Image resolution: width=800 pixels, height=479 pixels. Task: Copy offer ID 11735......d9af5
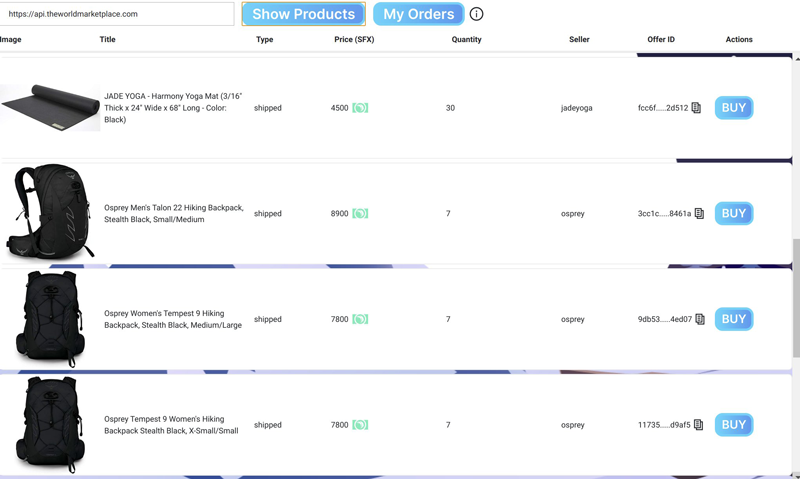click(x=698, y=424)
